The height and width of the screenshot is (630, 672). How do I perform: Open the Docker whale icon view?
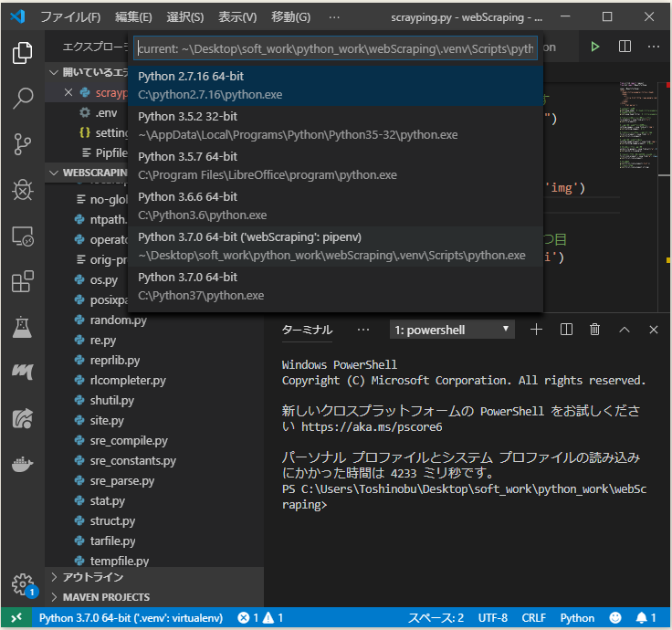pyautogui.click(x=22, y=464)
